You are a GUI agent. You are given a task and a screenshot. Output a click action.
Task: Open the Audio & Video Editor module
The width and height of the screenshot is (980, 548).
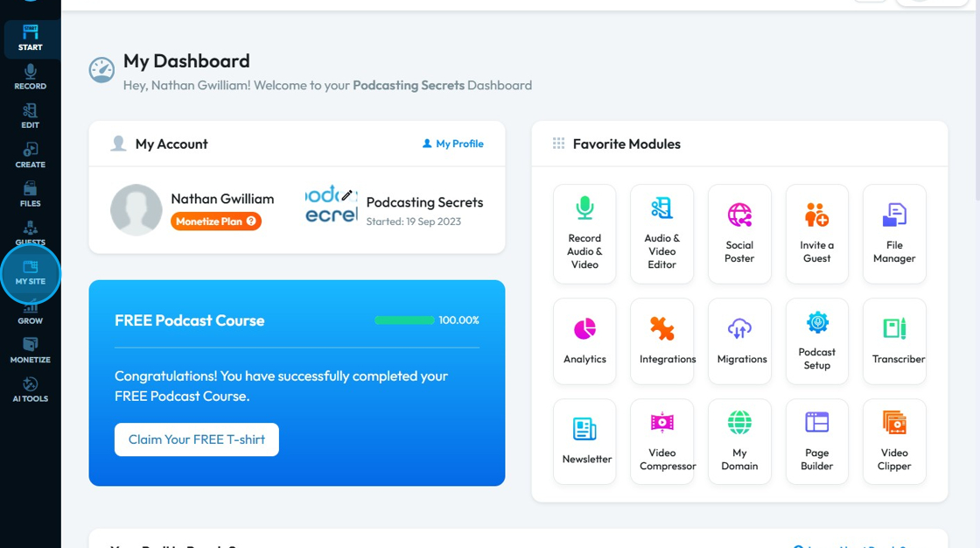pyautogui.click(x=661, y=233)
